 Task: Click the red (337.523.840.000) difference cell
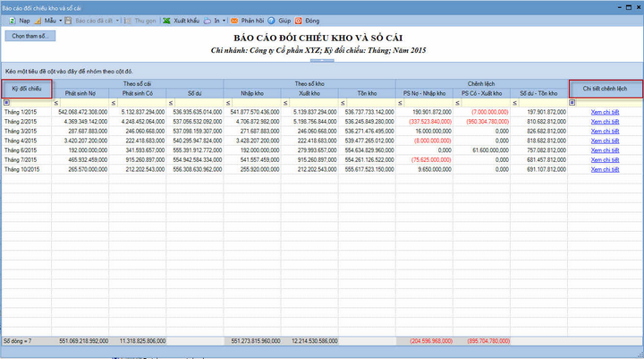point(424,122)
